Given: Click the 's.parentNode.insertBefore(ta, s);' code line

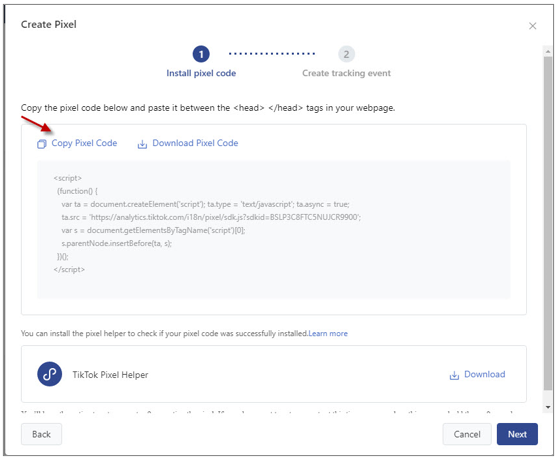Looking at the screenshot, I should coord(116,243).
